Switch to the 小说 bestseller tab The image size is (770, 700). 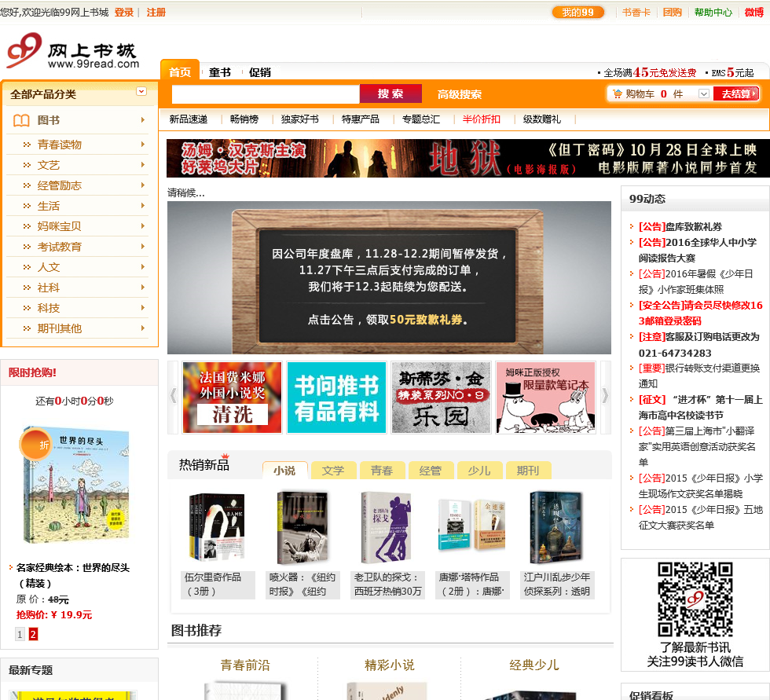click(x=284, y=471)
